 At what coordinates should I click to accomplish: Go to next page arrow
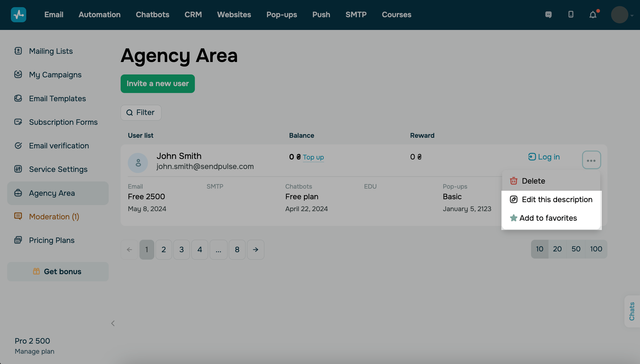pyautogui.click(x=256, y=250)
